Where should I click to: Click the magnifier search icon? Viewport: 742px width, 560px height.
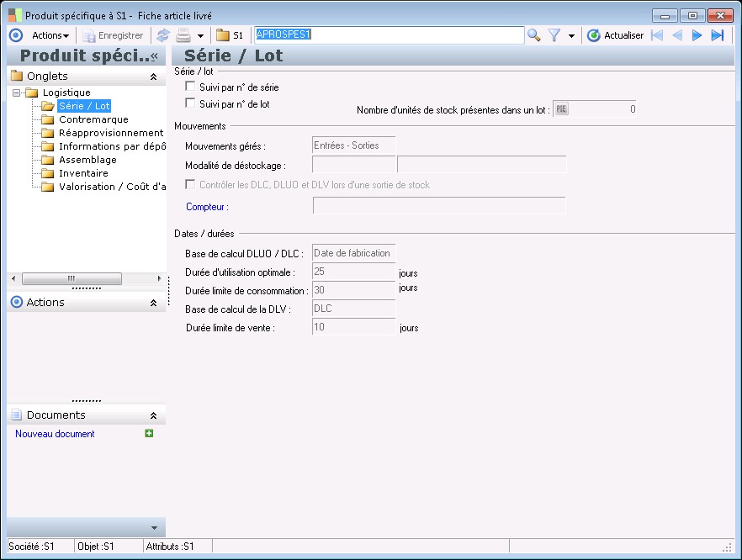coord(533,35)
